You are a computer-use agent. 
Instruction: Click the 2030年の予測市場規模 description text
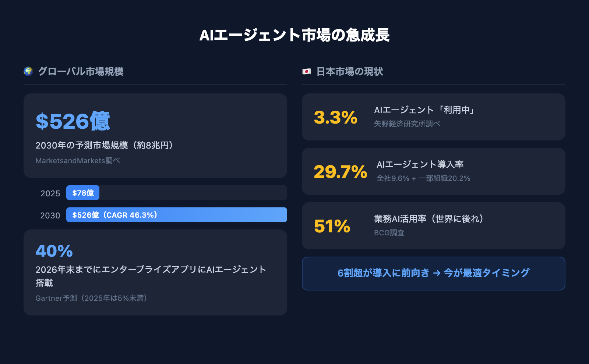click(105, 145)
